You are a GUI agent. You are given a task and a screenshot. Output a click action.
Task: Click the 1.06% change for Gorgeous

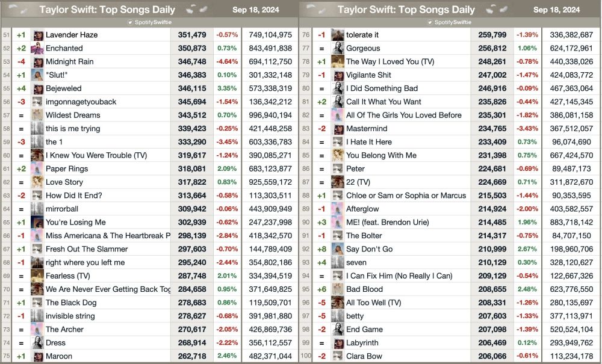pos(527,48)
